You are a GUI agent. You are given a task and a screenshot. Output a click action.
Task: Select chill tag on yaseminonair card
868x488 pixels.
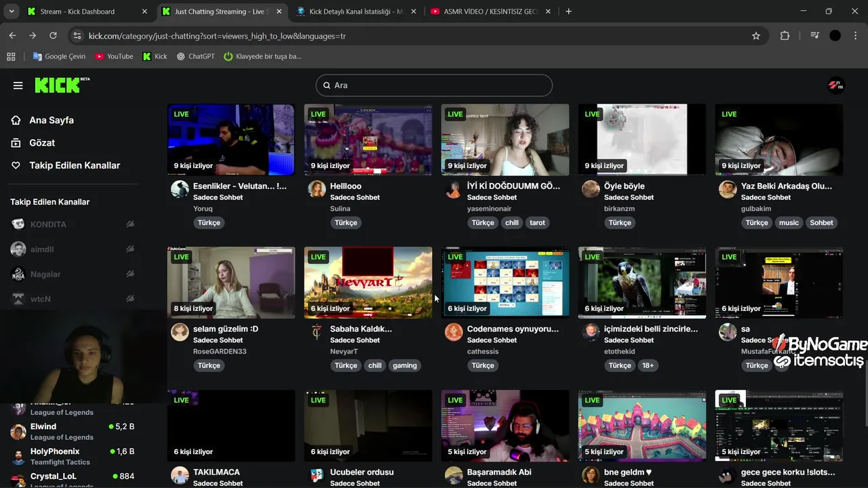(x=512, y=222)
